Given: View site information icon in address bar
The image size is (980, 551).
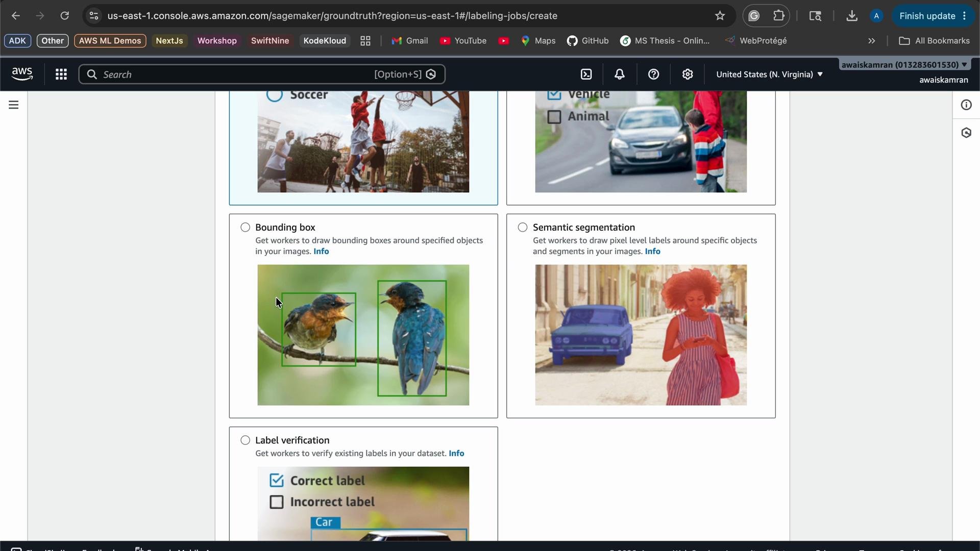Looking at the screenshot, I should 94,16.
